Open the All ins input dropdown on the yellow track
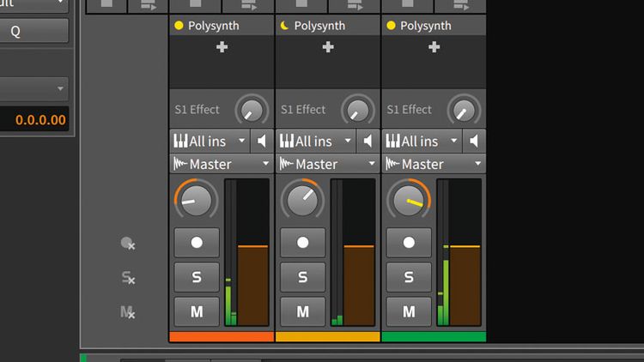644x362 pixels. [315, 142]
